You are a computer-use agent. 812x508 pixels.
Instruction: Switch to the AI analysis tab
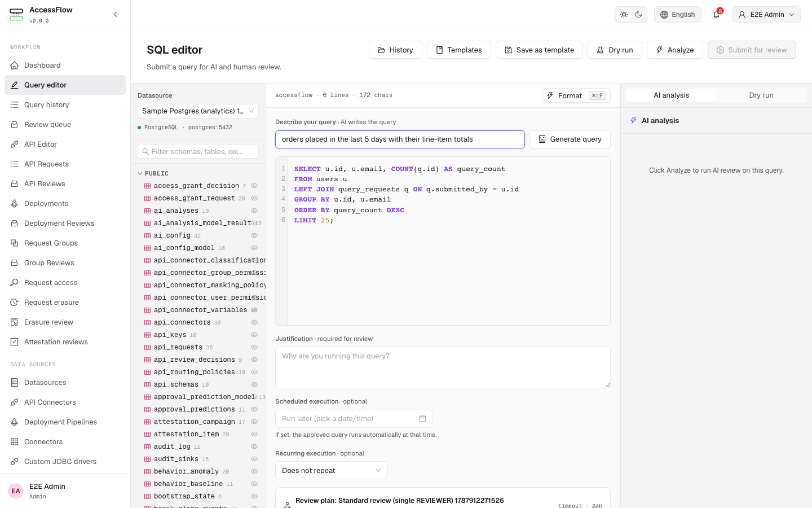coord(671,95)
